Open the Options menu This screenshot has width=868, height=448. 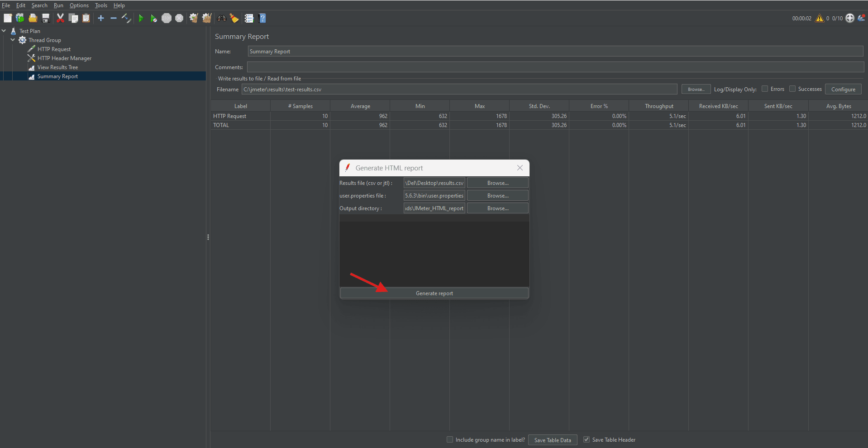[x=79, y=5]
